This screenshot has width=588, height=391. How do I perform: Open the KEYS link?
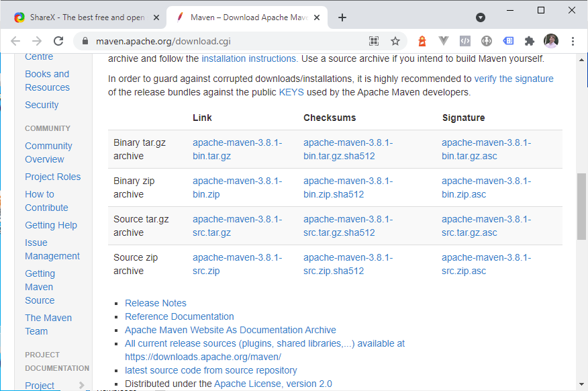tap(291, 92)
